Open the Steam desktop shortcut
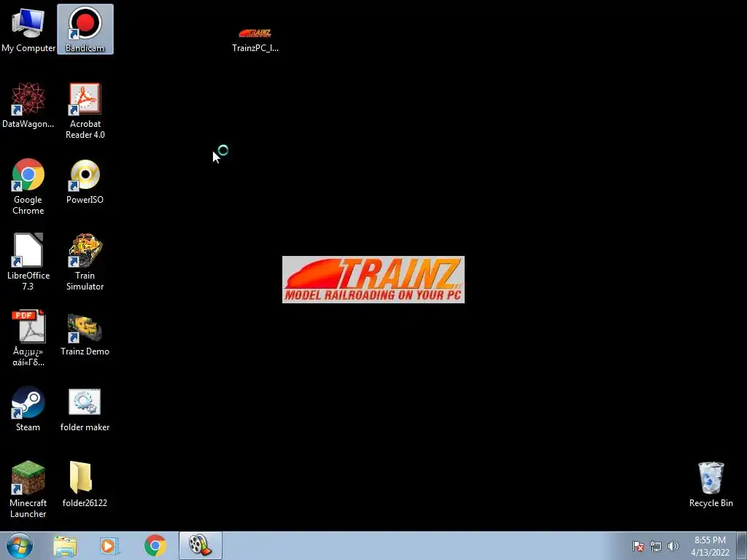This screenshot has width=747, height=560. point(28,408)
